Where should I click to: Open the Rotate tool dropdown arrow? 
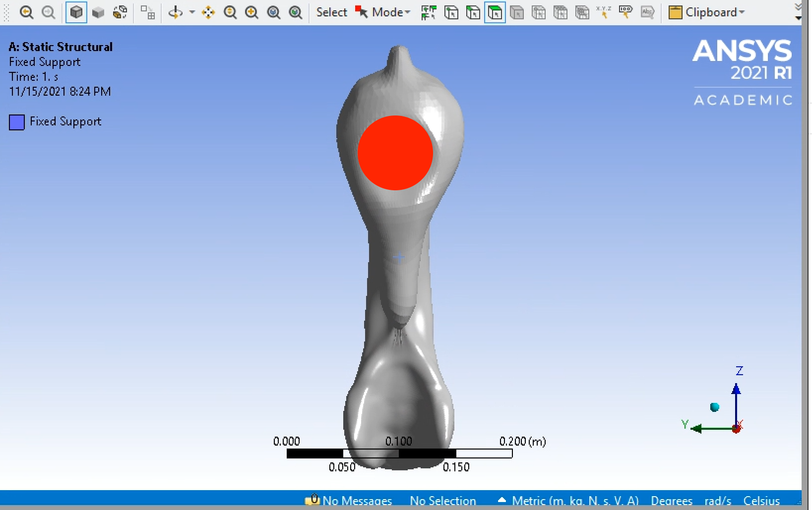click(192, 12)
